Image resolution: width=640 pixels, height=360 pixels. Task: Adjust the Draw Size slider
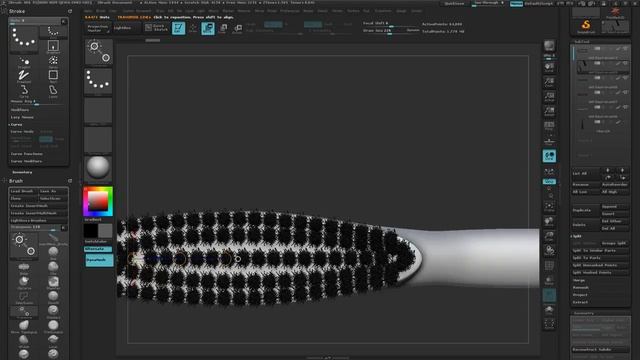(391, 31)
